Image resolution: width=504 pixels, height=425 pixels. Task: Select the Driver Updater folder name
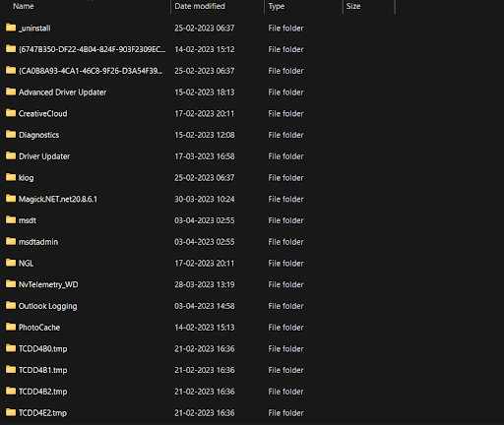pos(44,156)
